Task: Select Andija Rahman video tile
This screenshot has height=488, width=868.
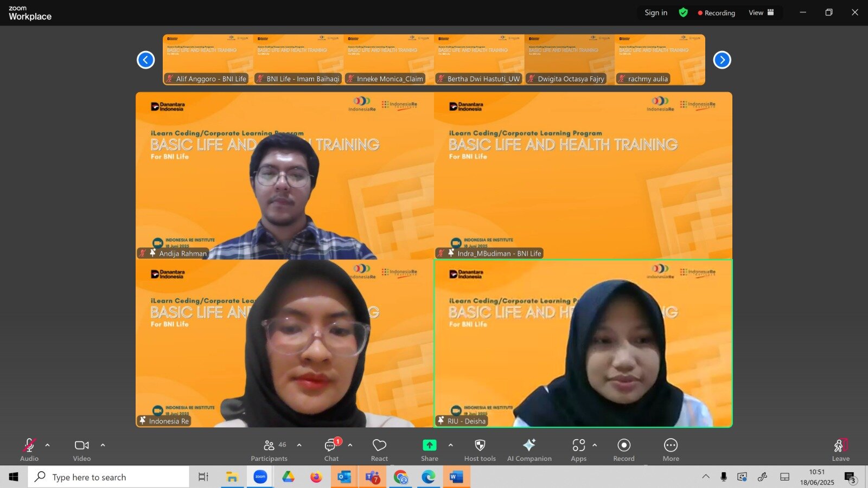Action: [285, 176]
